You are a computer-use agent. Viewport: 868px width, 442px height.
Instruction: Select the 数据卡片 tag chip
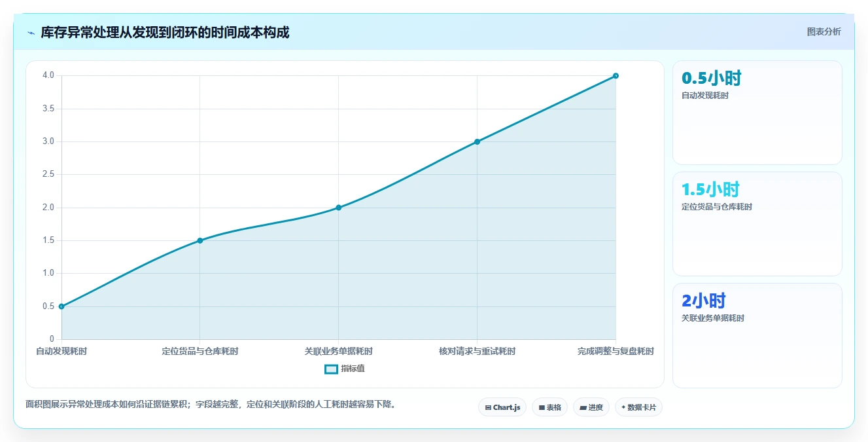pos(638,407)
